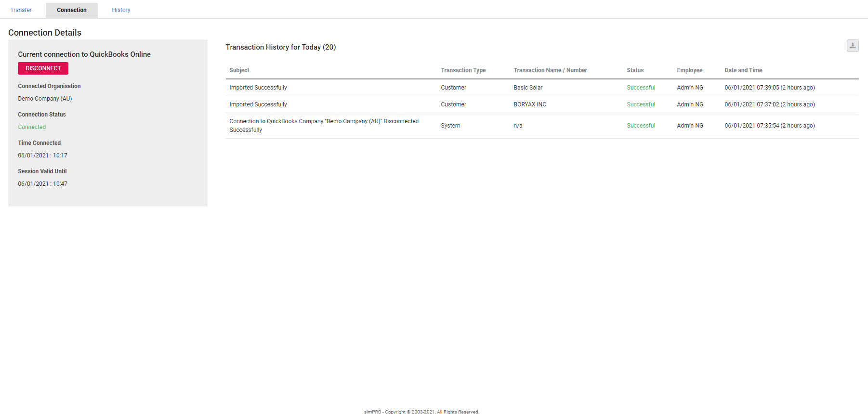868x414 pixels.
Task: Switch to the Transfer tab
Action: click(x=21, y=10)
